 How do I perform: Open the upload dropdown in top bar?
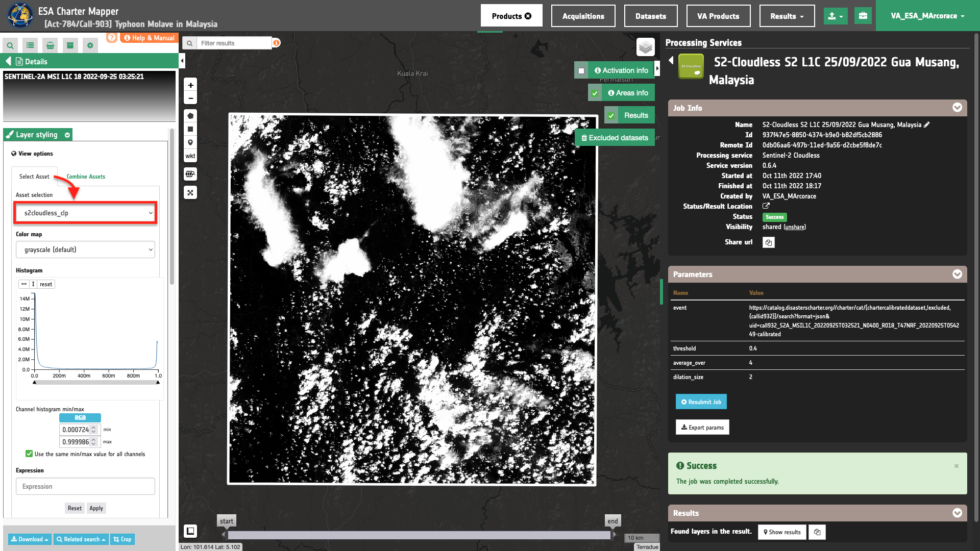836,16
